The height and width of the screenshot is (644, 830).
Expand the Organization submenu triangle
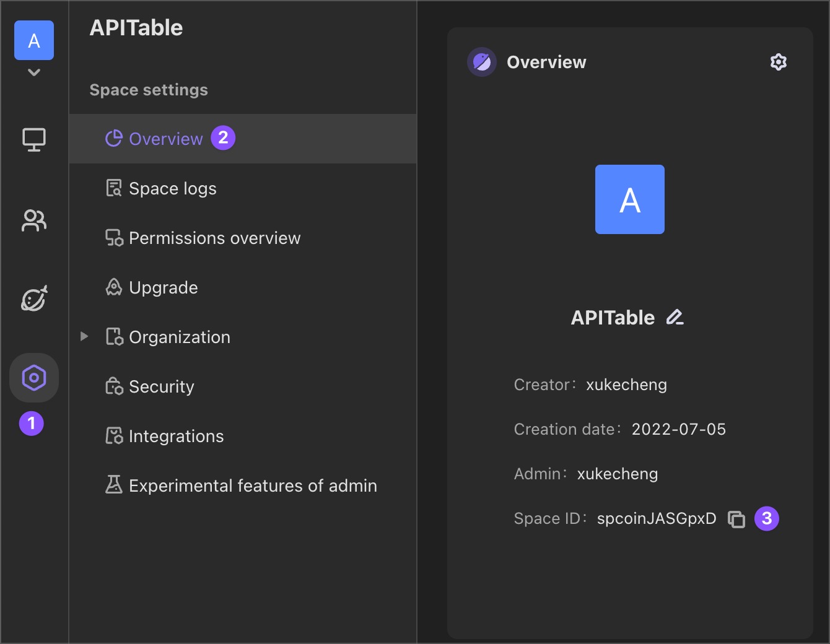click(x=84, y=336)
